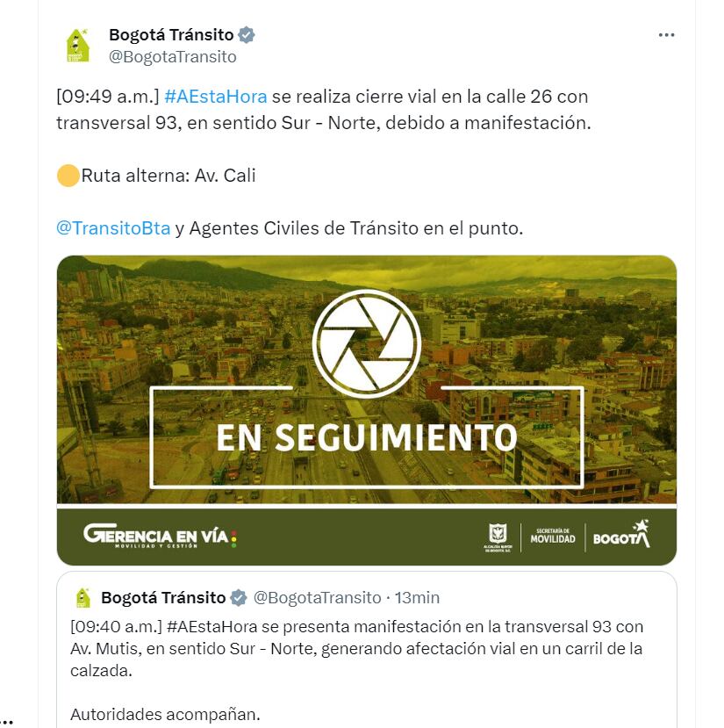Click the 13min timestamp on quoted tweet
Screen dimensions: 724x728
pos(417,598)
